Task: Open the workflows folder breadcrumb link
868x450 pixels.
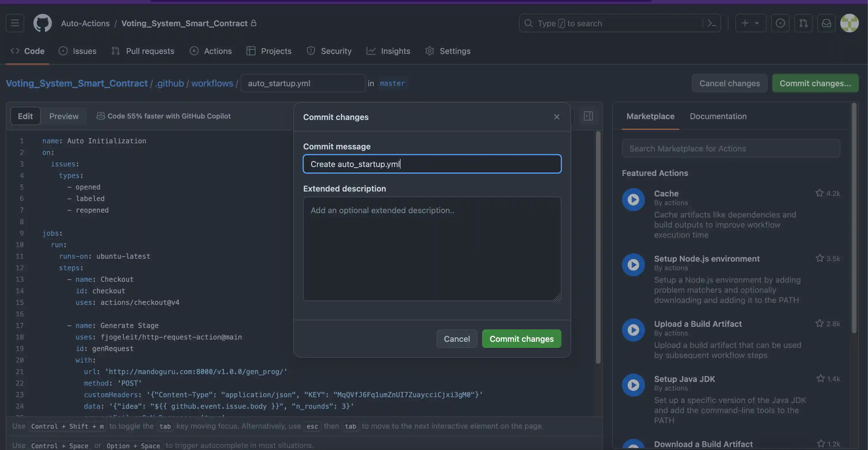Action: (x=212, y=83)
